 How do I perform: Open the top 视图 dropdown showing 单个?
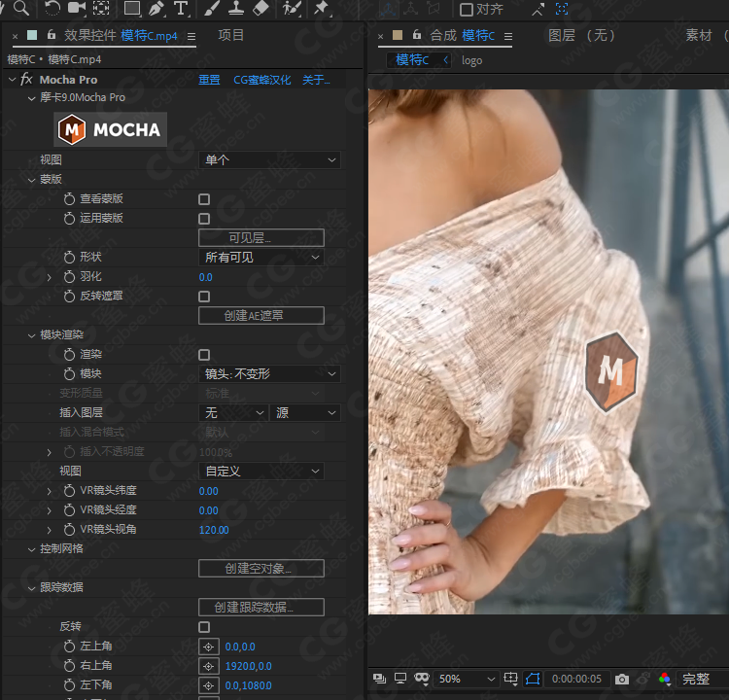tap(269, 160)
